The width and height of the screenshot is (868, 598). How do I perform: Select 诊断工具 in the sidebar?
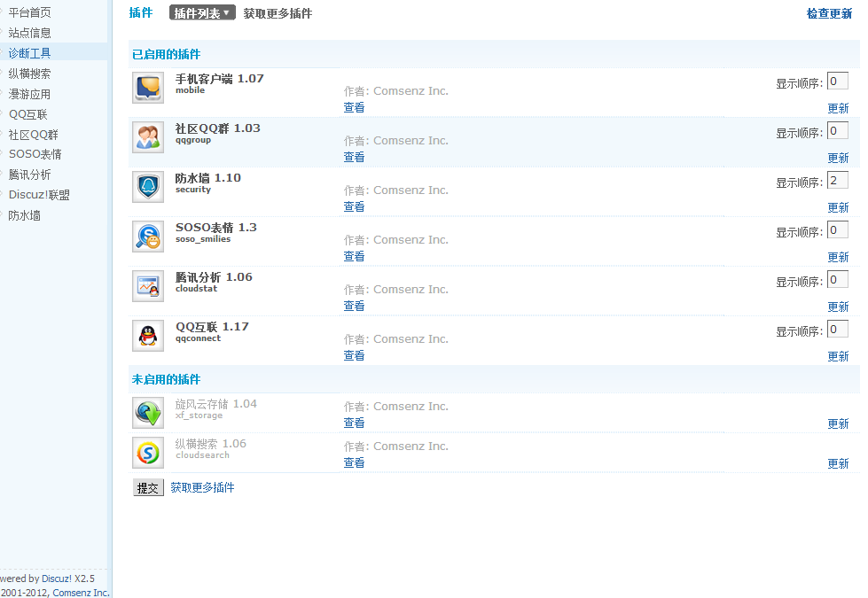(30, 53)
